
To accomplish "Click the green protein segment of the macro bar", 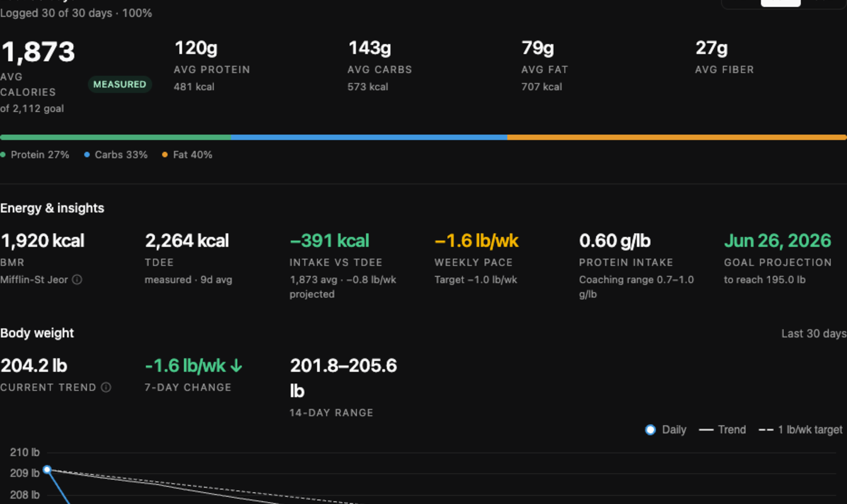I will pyautogui.click(x=115, y=137).
